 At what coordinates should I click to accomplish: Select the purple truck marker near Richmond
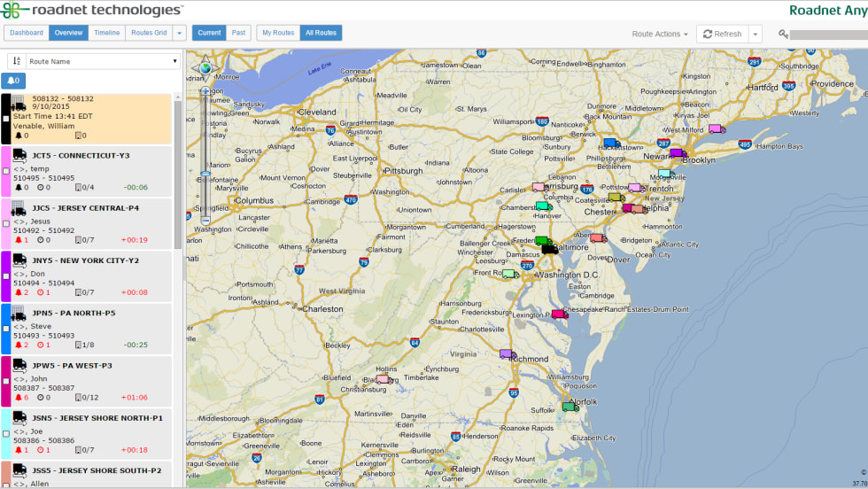[508, 354]
